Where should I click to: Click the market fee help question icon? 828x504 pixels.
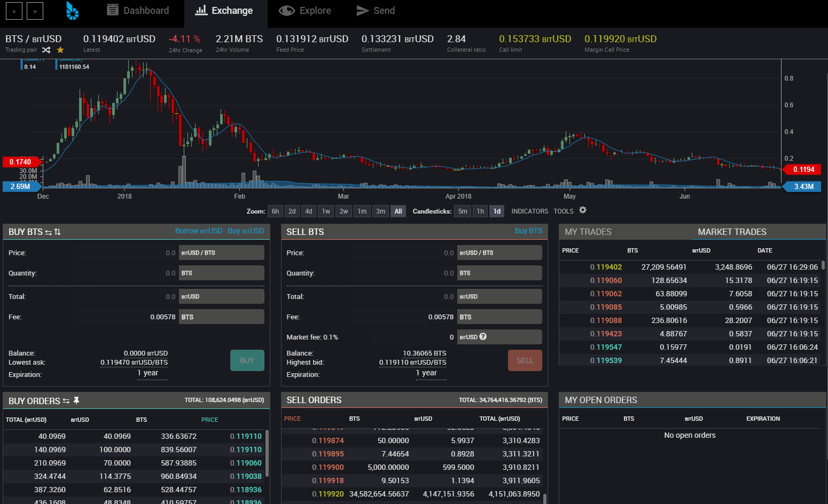[x=483, y=336]
